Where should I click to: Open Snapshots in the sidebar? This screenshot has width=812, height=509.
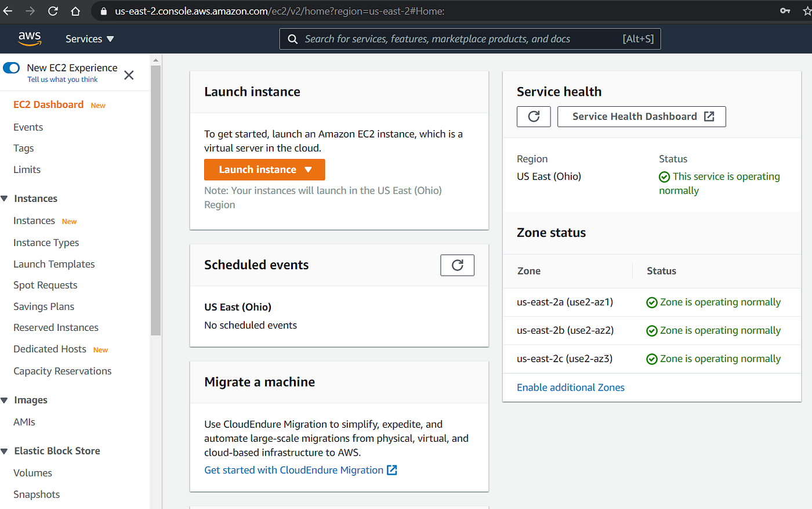37,494
